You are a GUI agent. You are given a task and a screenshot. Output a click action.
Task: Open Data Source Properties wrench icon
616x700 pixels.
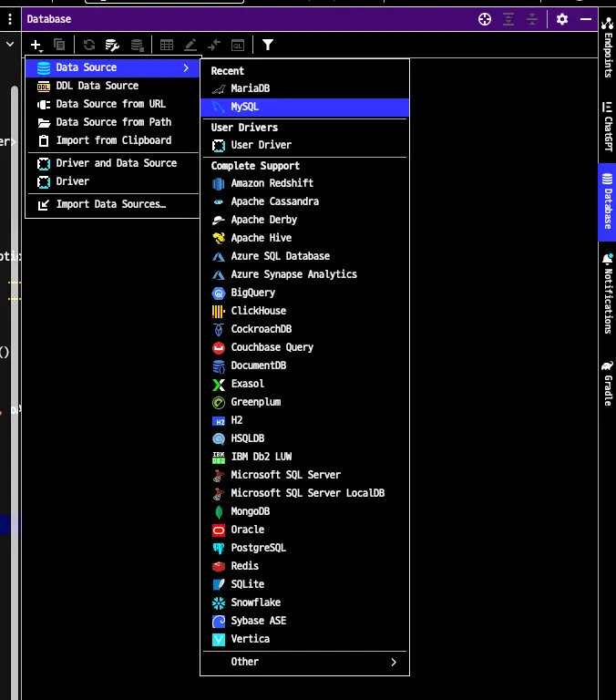click(x=112, y=45)
